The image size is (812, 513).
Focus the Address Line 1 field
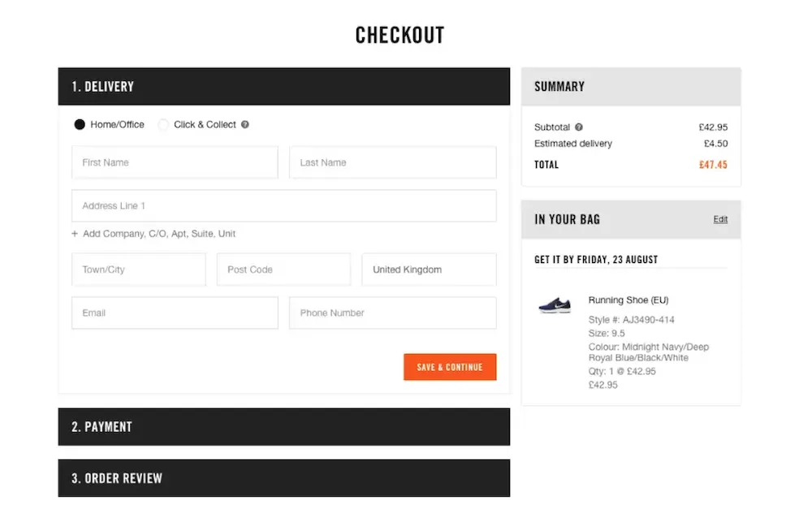(283, 206)
